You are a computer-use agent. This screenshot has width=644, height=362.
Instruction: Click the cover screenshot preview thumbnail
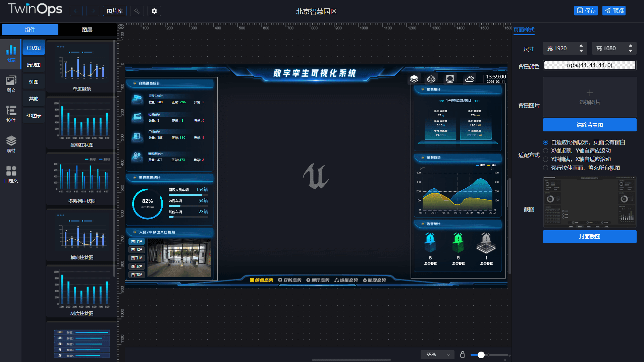590,202
